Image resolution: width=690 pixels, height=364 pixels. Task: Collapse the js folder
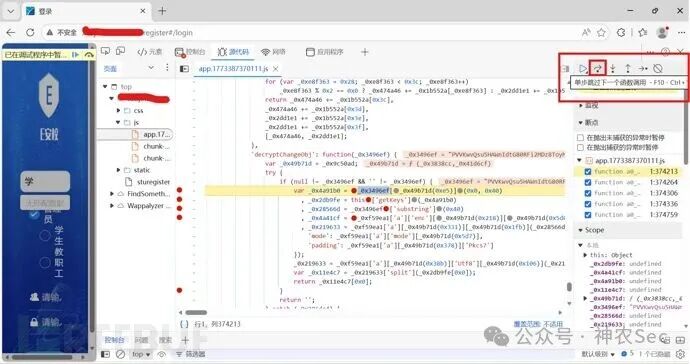[118, 122]
